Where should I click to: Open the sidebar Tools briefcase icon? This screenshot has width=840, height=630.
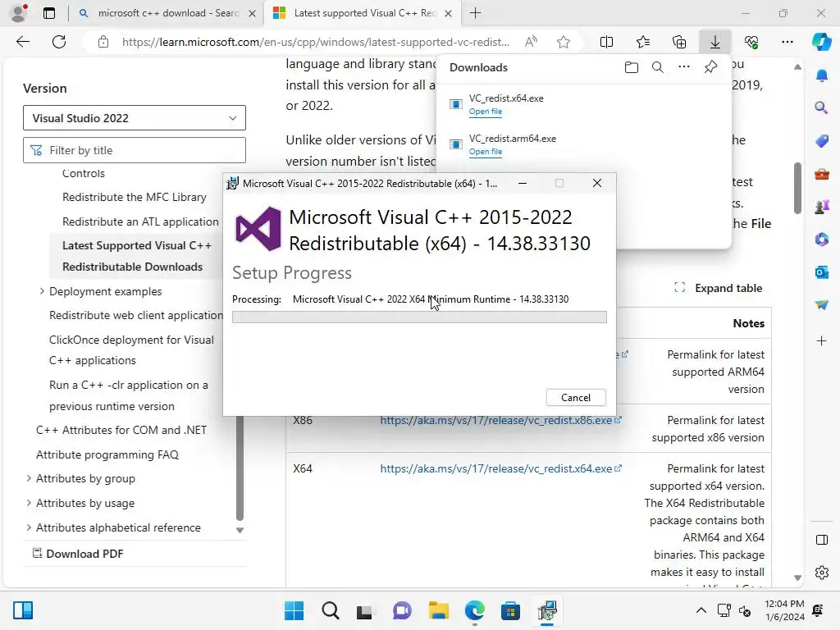(x=822, y=174)
